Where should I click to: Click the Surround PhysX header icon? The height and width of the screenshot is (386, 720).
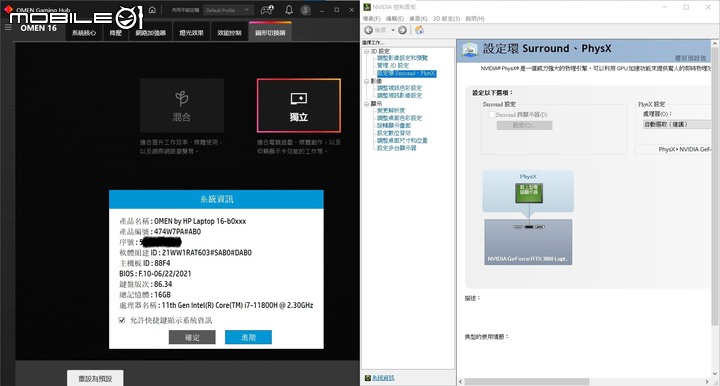click(x=470, y=49)
